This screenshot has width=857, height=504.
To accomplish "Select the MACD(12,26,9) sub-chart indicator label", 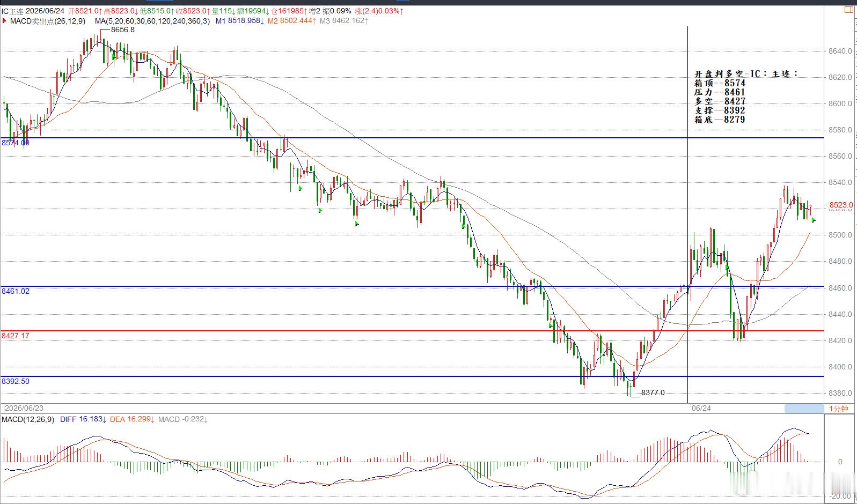I will tap(28, 419).
